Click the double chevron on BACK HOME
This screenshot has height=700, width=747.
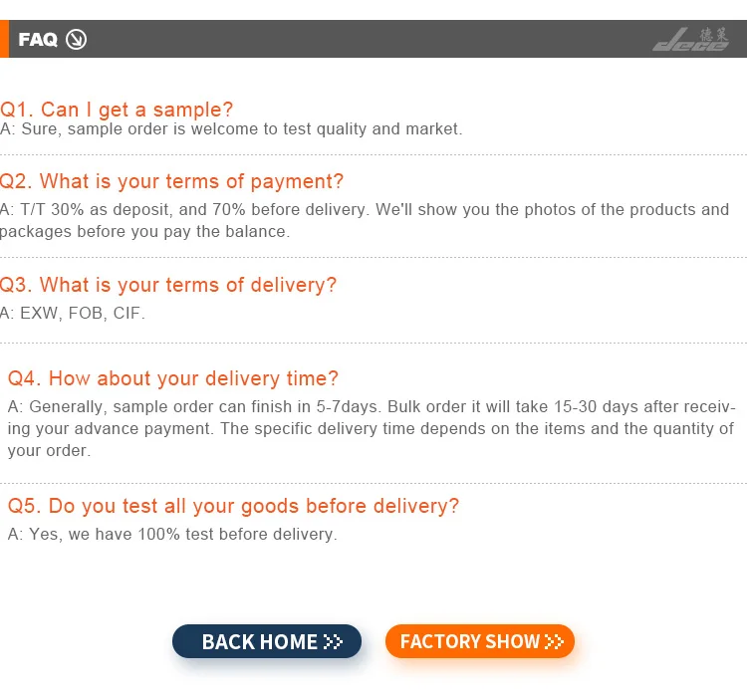(x=334, y=642)
